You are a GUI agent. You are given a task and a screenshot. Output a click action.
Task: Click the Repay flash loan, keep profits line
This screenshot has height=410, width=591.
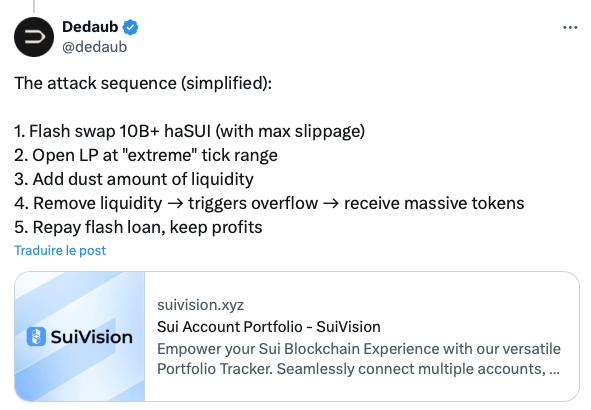tap(138, 227)
